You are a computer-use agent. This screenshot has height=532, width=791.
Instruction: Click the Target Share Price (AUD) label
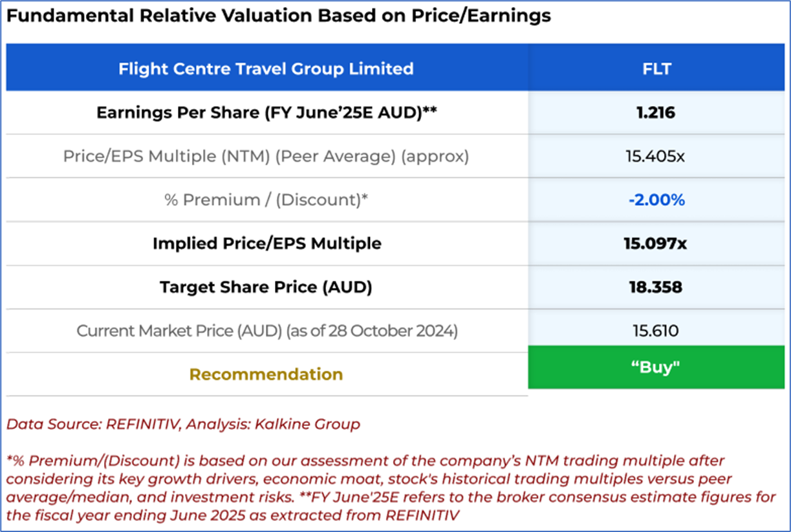pos(266,287)
